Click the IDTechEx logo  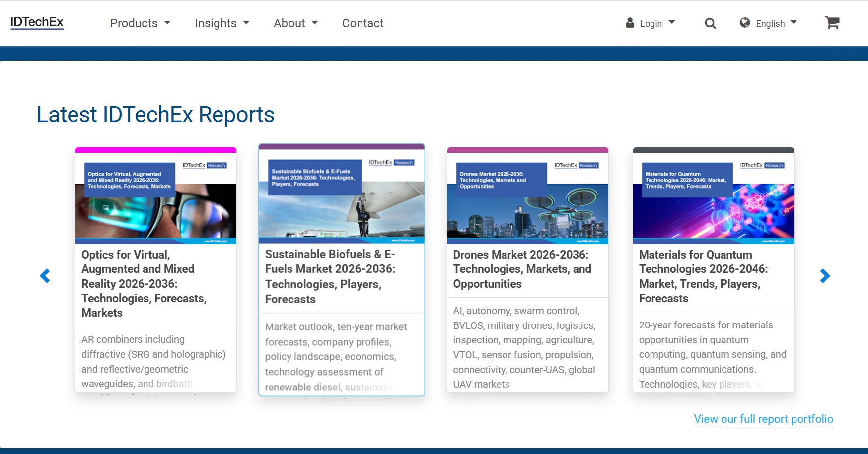point(37,22)
